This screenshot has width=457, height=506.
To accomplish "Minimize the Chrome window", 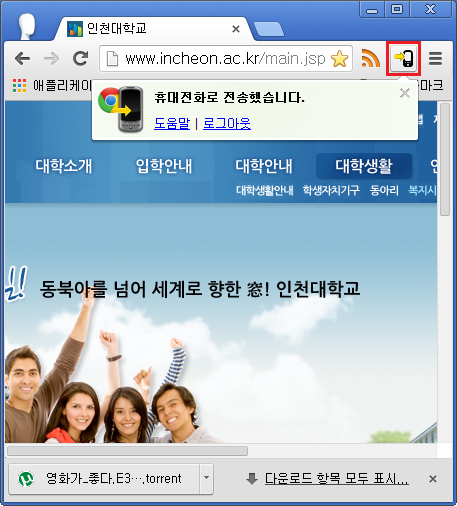I will pos(372,10).
